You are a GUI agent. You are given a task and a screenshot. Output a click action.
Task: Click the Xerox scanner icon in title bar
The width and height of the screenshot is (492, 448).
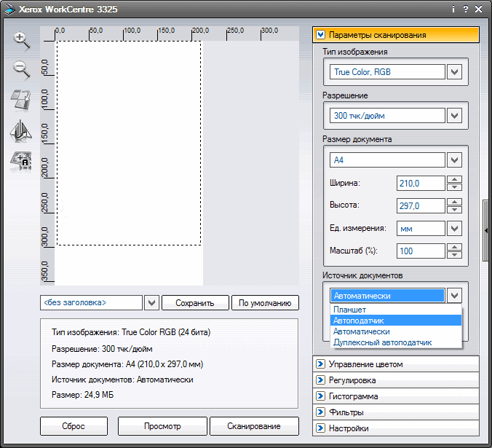(x=9, y=9)
